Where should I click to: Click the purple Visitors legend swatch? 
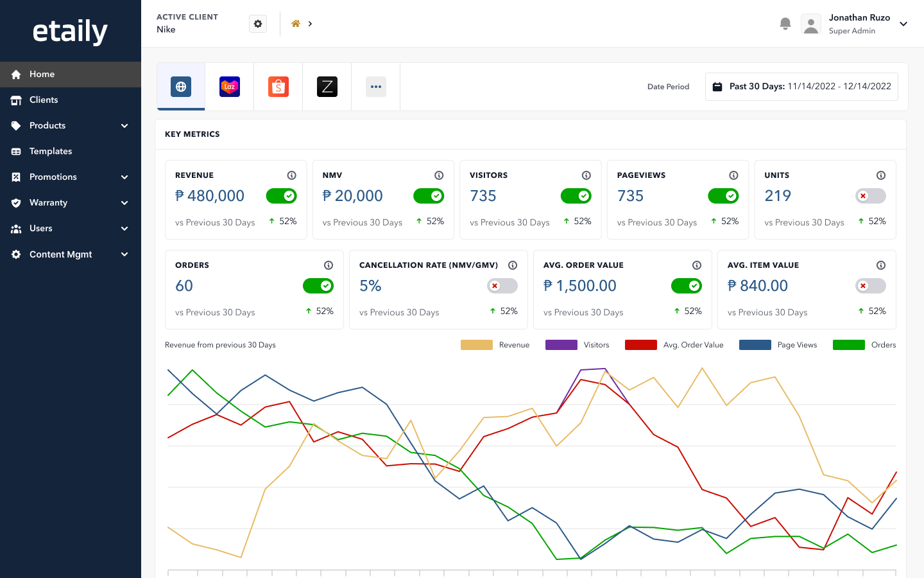pyautogui.click(x=561, y=345)
